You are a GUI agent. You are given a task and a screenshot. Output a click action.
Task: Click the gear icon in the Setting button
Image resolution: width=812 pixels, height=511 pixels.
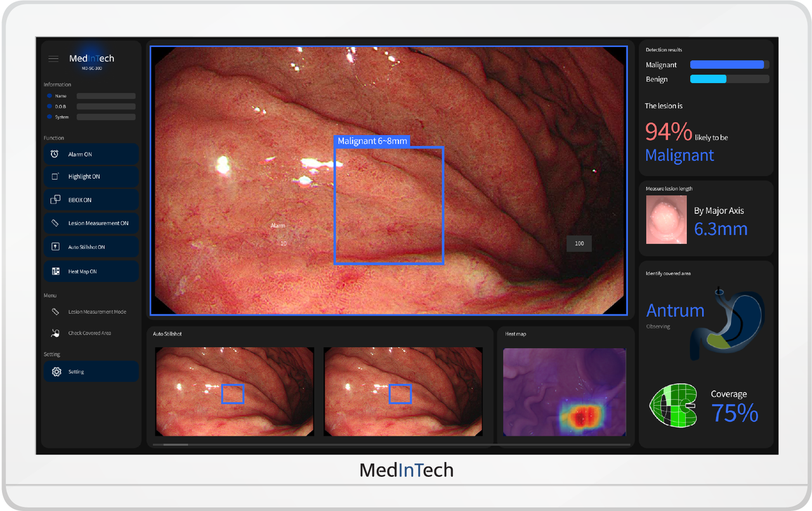(x=56, y=372)
